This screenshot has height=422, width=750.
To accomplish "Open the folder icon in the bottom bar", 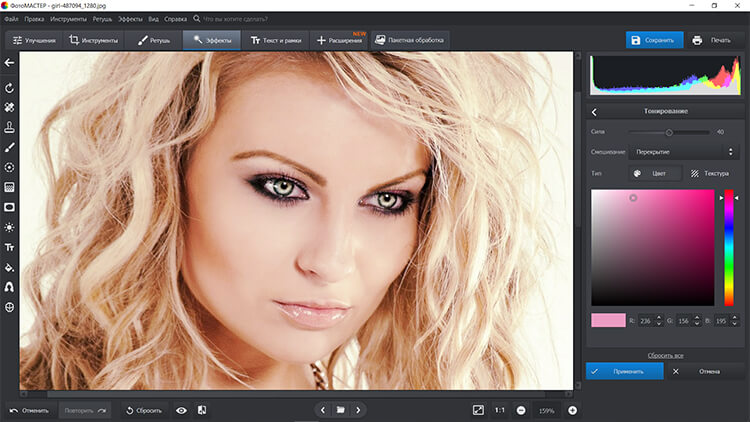I will (x=341, y=410).
